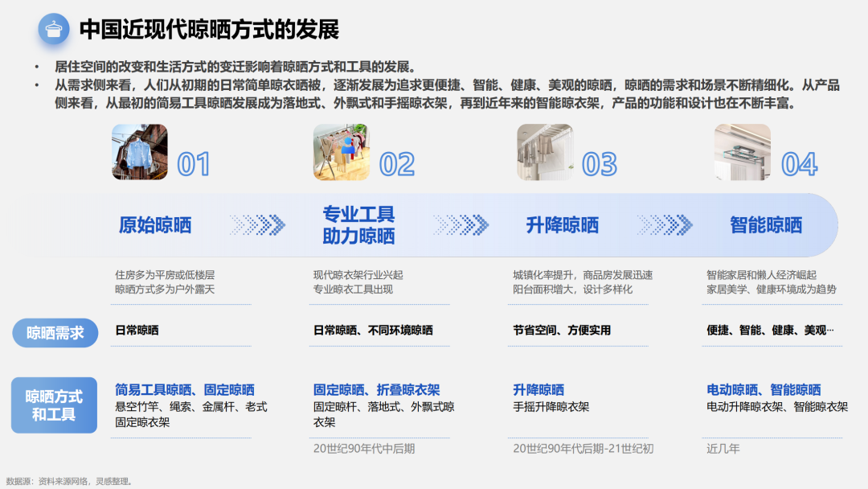Select the 升降晾晒 stage heading
Screen dimensions: 868x489
point(563,225)
